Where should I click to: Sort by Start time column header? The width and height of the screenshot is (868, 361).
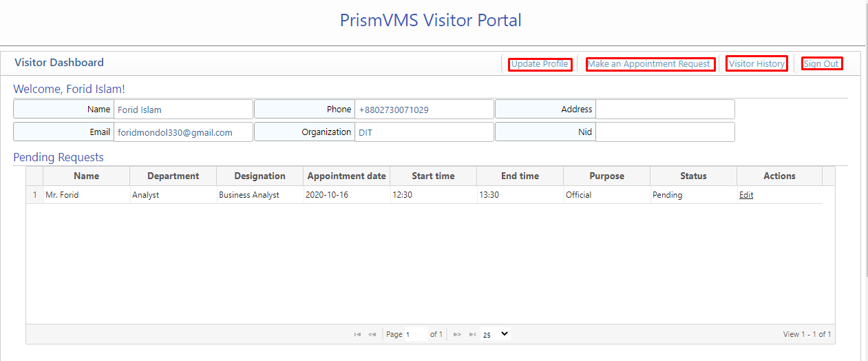click(x=433, y=176)
